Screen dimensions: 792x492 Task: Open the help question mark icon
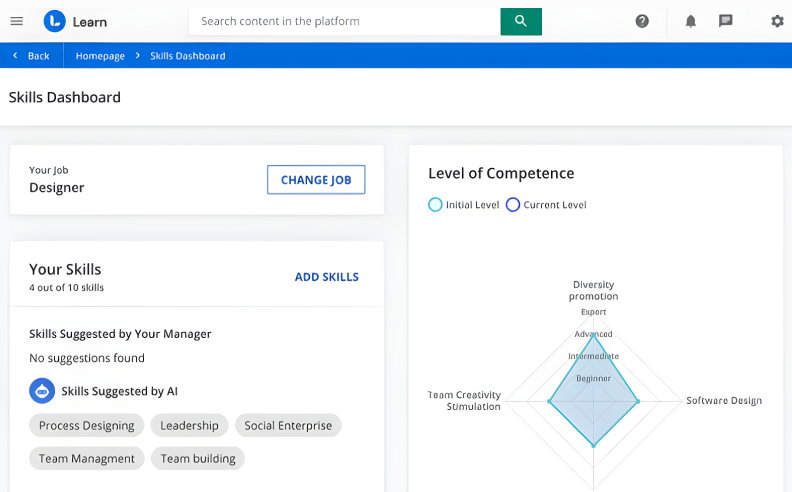tap(642, 21)
